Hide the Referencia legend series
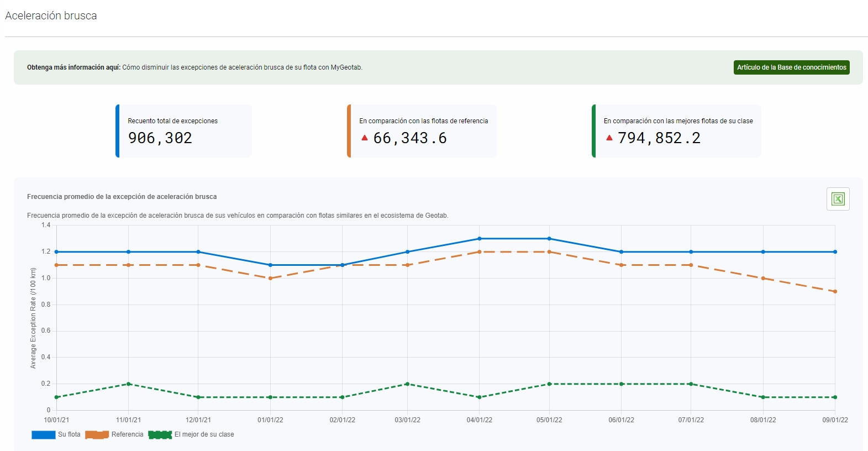The width and height of the screenshot is (868, 451). tap(114, 434)
